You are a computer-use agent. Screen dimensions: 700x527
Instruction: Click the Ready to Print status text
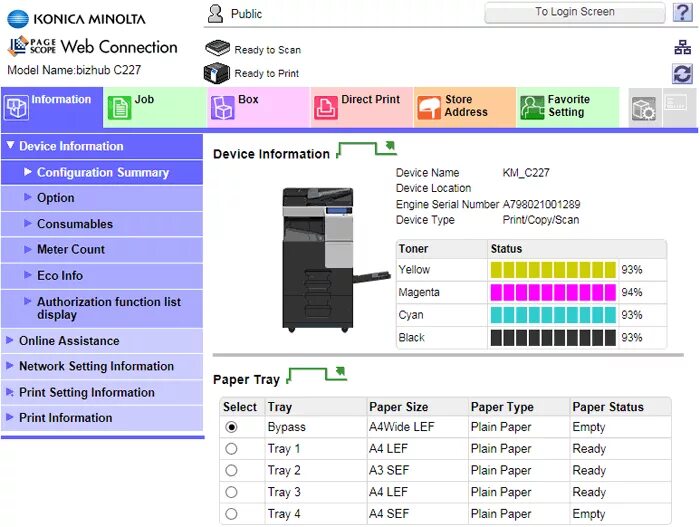[267, 74]
